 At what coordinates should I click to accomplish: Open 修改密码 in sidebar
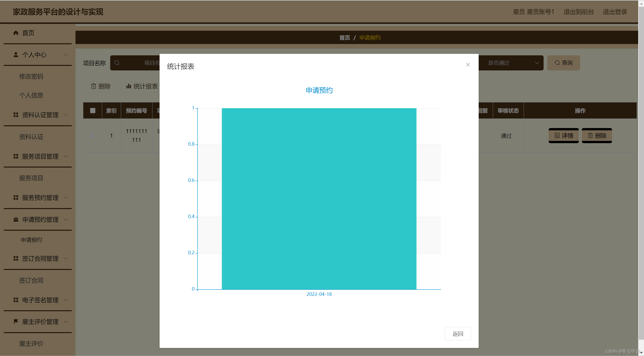31,76
